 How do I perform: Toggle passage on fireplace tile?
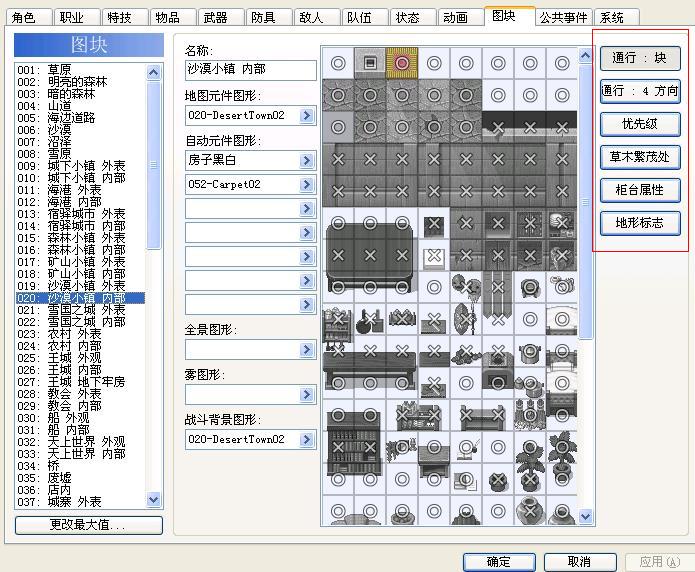(x=498, y=383)
